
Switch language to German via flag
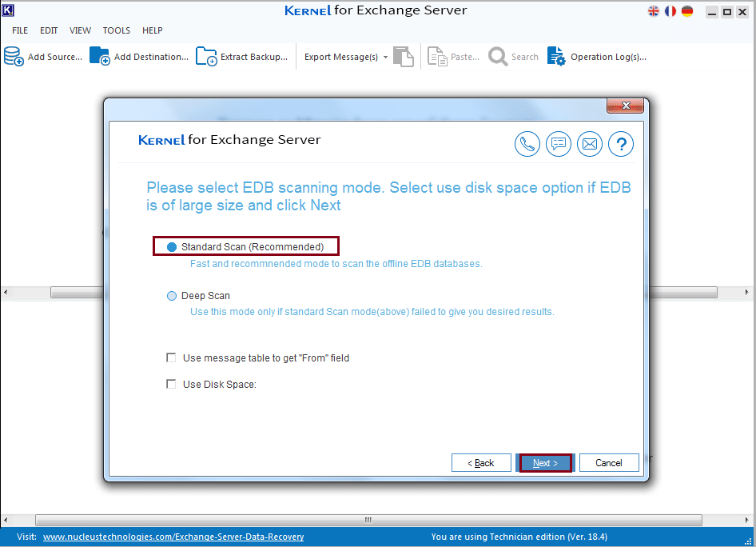click(687, 11)
